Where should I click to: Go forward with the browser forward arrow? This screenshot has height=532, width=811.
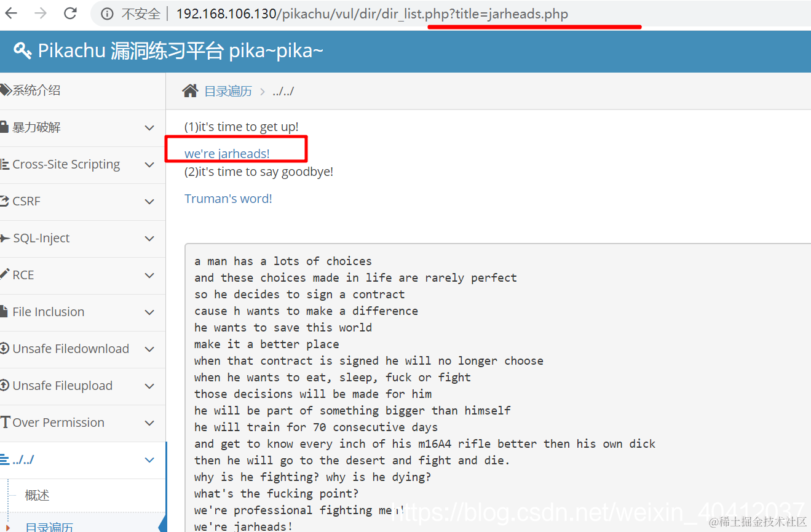(41, 13)
